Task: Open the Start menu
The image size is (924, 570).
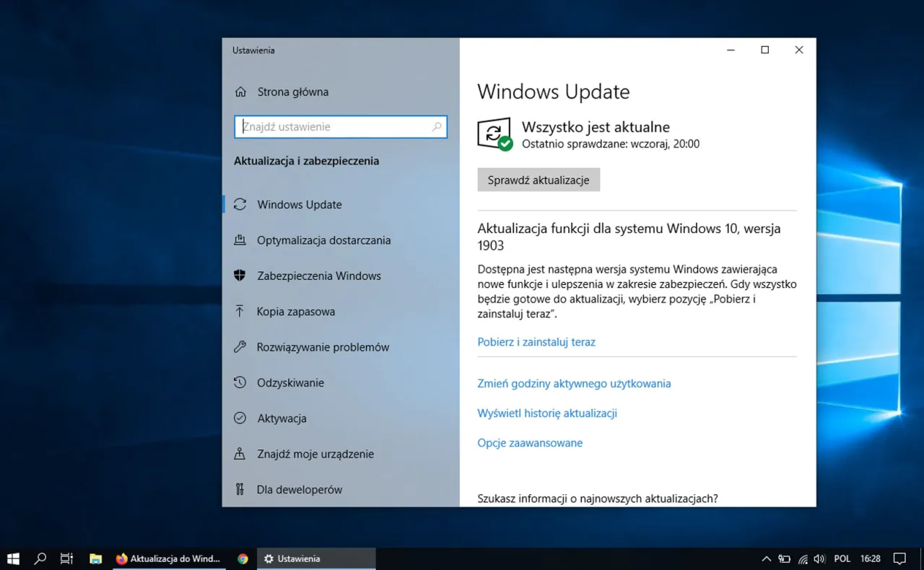Action: coord(13,558)
